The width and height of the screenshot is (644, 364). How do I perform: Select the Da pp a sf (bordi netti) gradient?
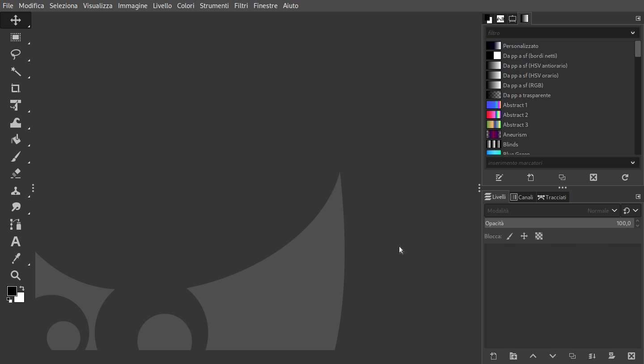point(560,56)
